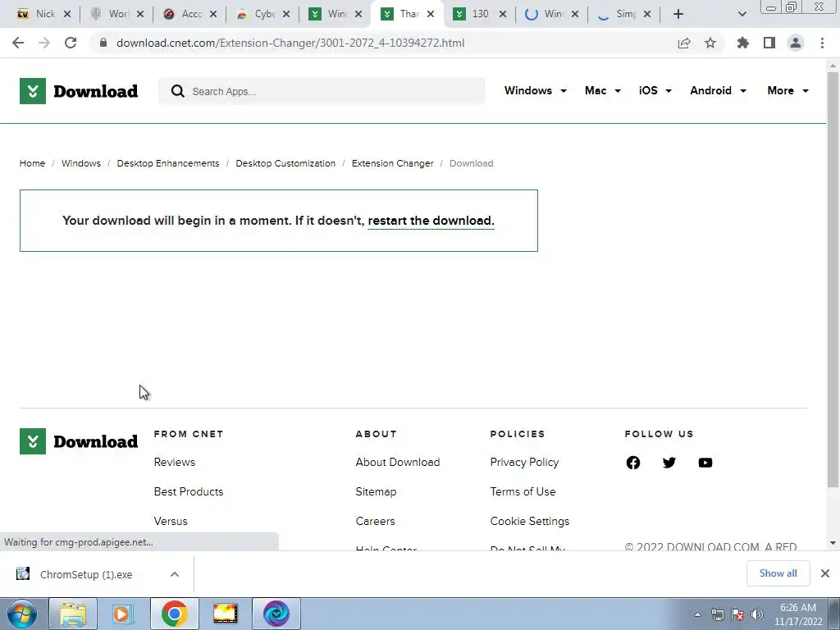This screenshot has width=840, height=630.
Task: Open the tab search chevron
Action: [742, 14]
